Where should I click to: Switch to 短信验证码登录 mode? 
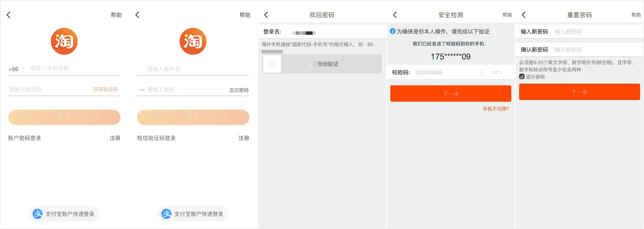click(x=156, y=138)
